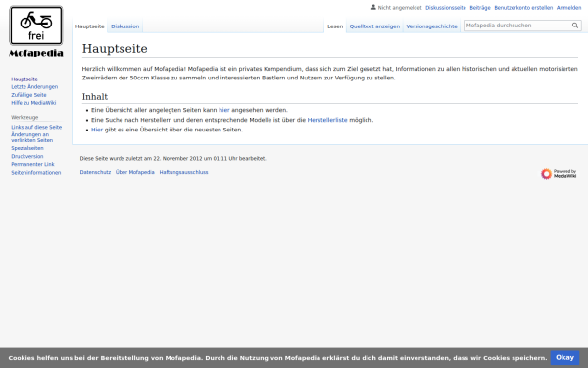Click the Nicht angemeldet text

pyautogui.click(x=400, y=8)
